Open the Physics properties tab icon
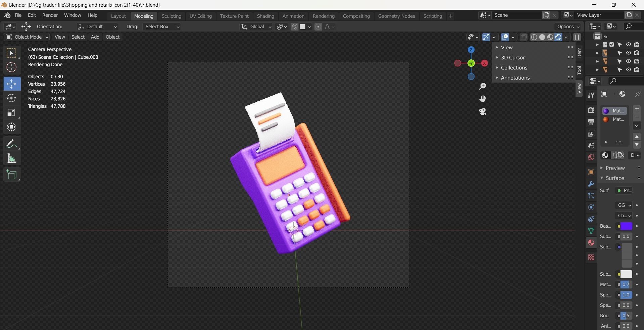Viewport: 644px width, 330px height. click(x=591, y=207)
